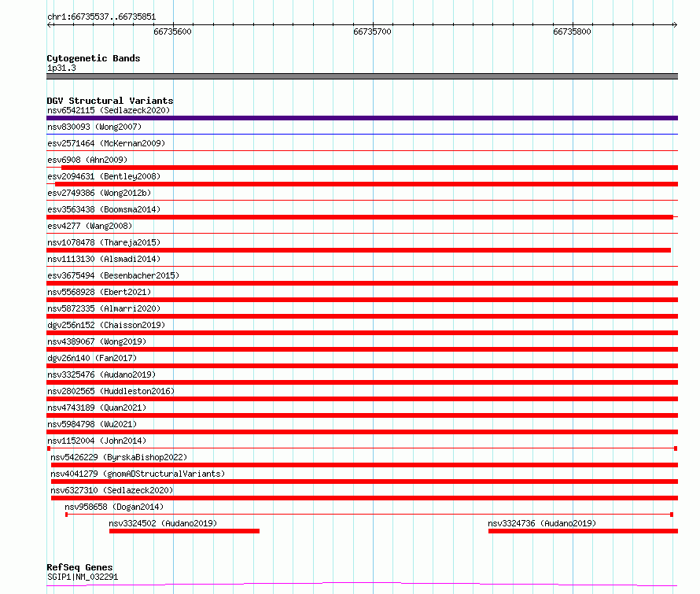
Task: Open nsv4041279 (gnomADStructuralVariants) label
Action: 138,474
